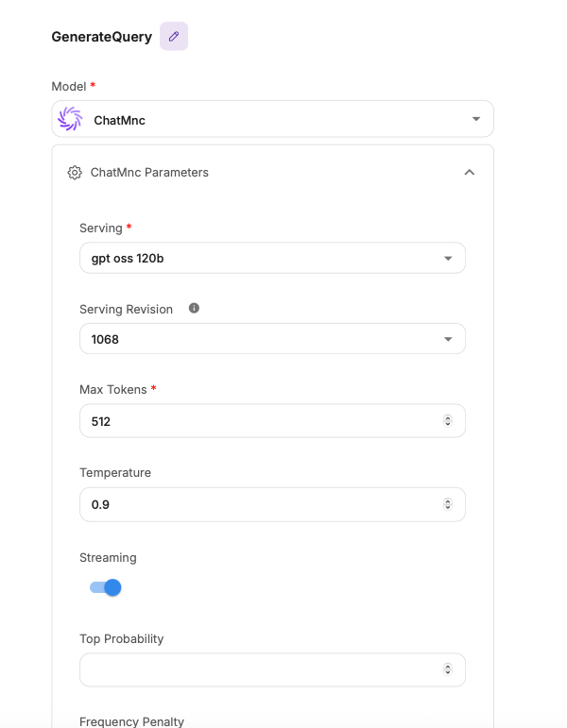The width and height of the screenshot is (567, 728).
Task: Open the Serving dropdown showing gpt oss 120b
Action: (x=272, y=258)
